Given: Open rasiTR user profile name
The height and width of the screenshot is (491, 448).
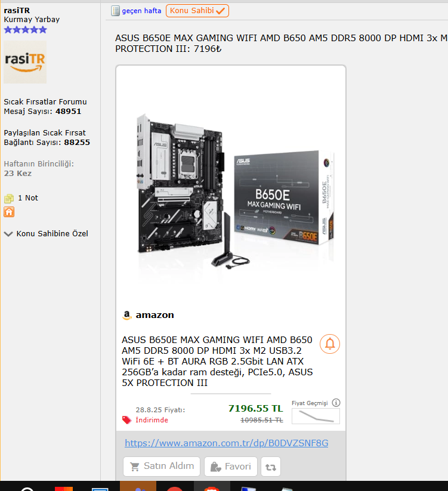Looking at the screenshot, I should (17, 10).
